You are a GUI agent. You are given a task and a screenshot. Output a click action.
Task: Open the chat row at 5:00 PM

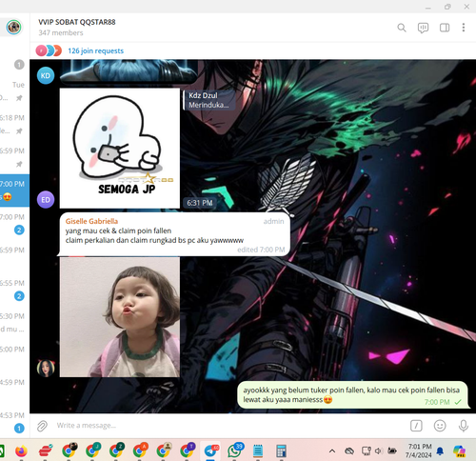(14, 355)
